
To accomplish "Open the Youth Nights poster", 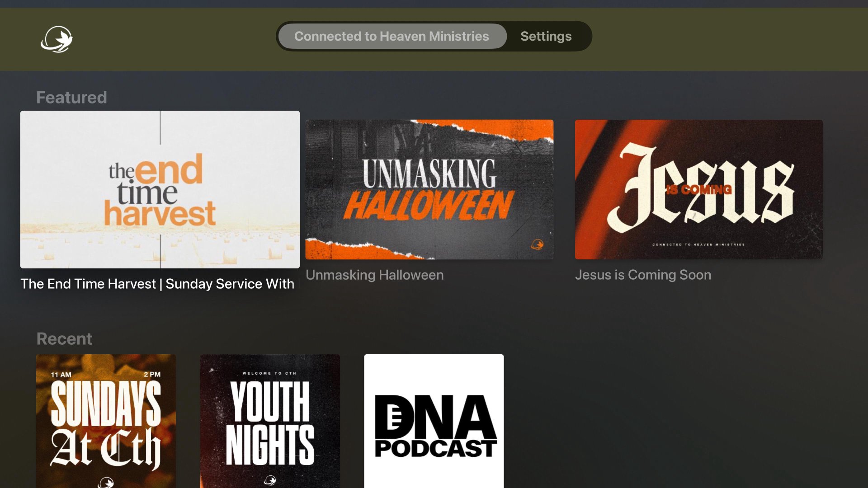I will pos(270,420).
